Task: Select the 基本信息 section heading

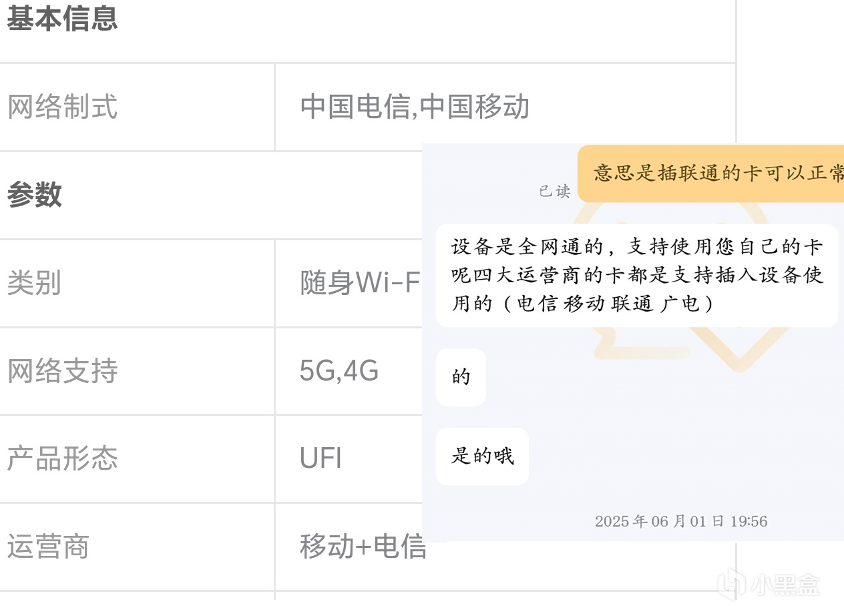Action: pos(62,18)
